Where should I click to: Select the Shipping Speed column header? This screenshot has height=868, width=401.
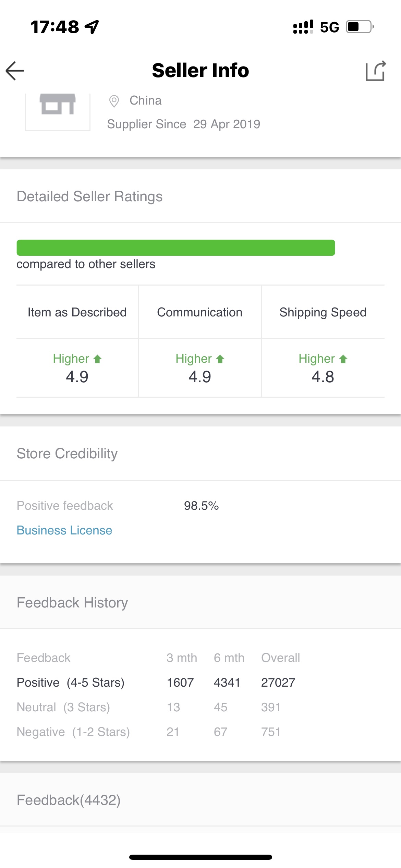click(x=323, y=312)
